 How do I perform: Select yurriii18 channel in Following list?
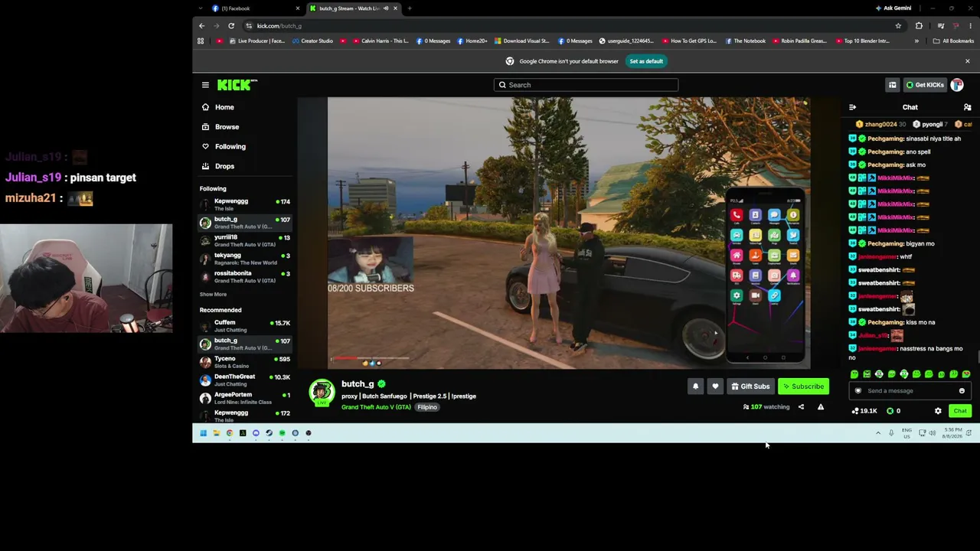tap(245, 240)
